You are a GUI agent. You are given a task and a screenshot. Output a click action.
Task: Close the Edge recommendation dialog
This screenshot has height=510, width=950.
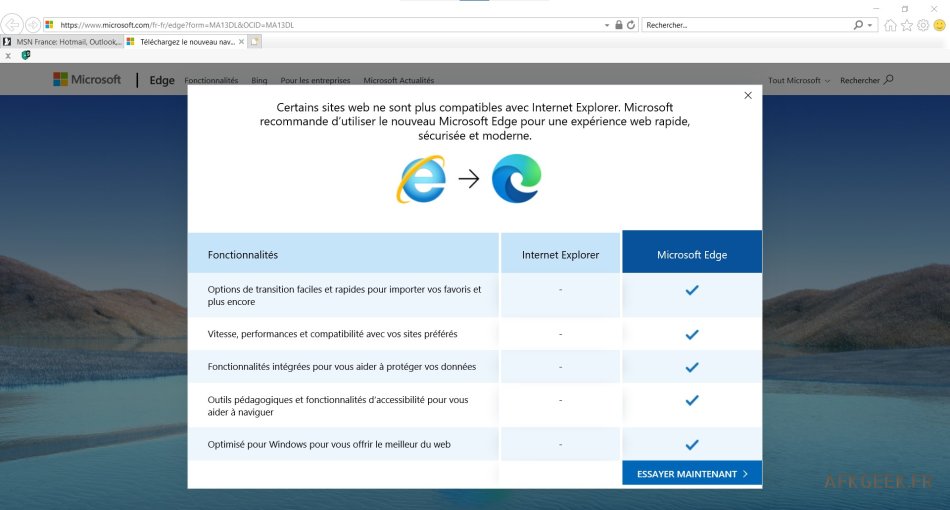pos(748,95)
